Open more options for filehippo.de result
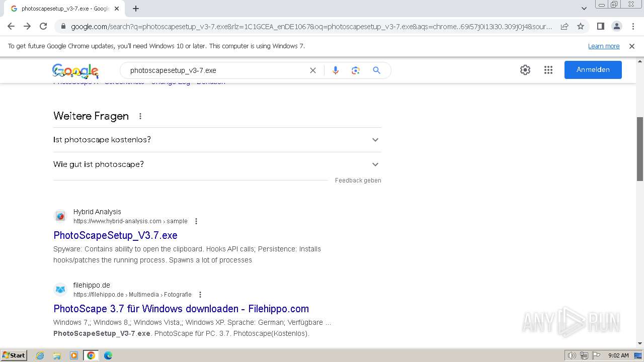This screenshot has height=362, width=644. point(200,295)
